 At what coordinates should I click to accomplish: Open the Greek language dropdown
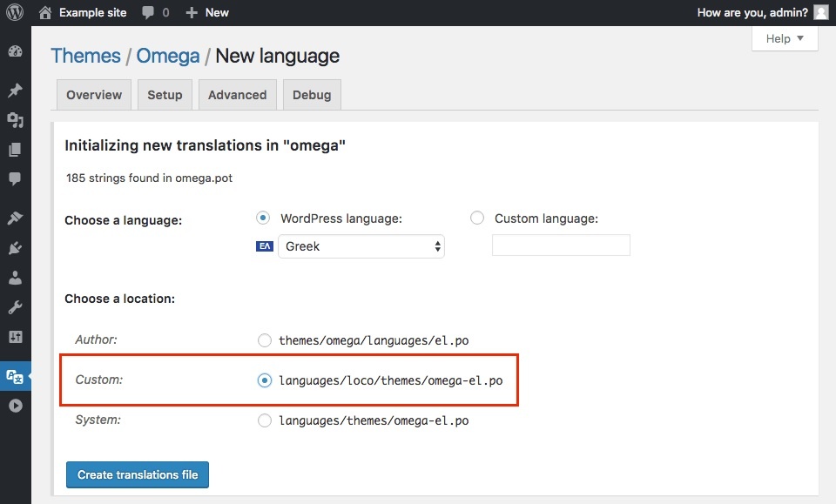[361, 246]
